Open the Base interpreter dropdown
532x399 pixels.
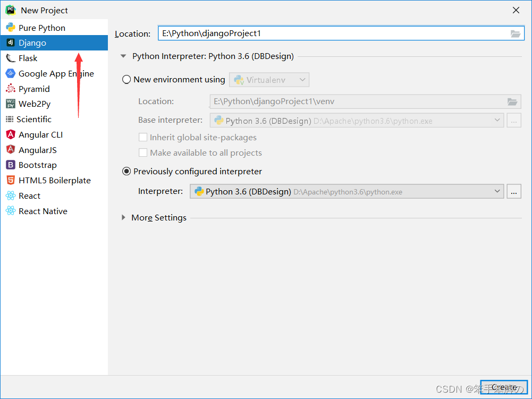356,121
